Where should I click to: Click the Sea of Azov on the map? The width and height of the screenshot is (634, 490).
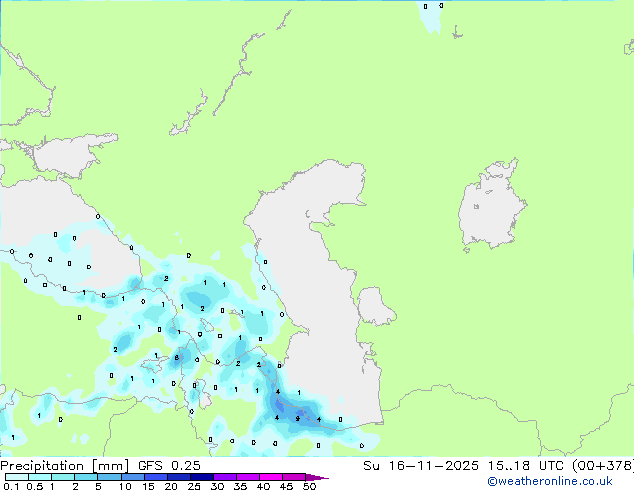pyautogui.click(x=69, y=156)
